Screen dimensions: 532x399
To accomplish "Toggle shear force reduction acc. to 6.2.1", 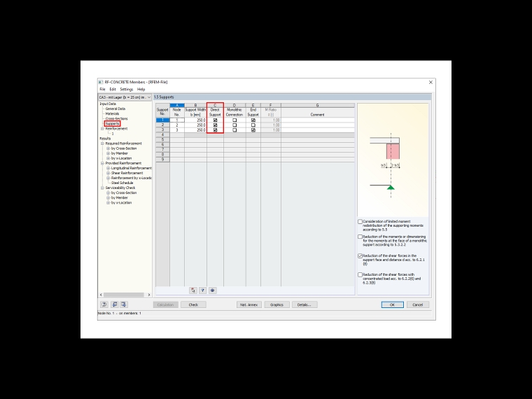I will tap(360, 255).
